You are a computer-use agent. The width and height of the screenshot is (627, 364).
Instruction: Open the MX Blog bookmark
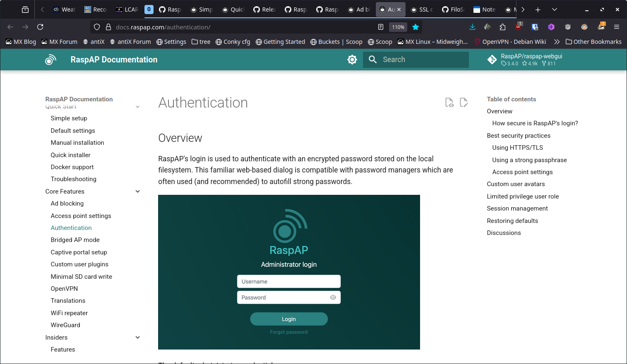(x=21, y=42)
